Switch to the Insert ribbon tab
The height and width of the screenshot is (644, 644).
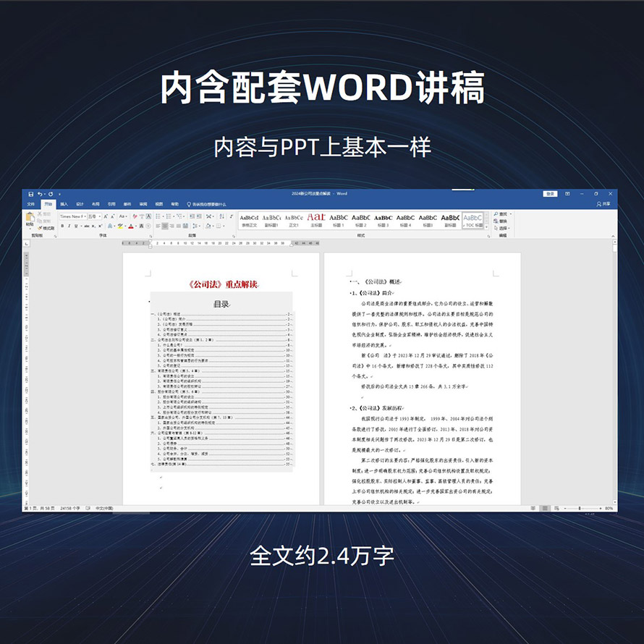click(x=64, y=204)
